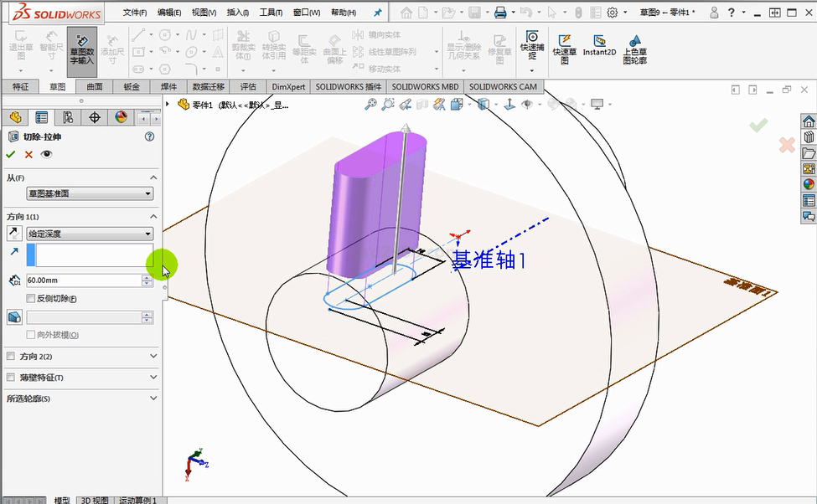Click the 60.00mm depth input field
The width and height of the screenshot is (817, 504).
pyautogui.click(x=84, y=280)
